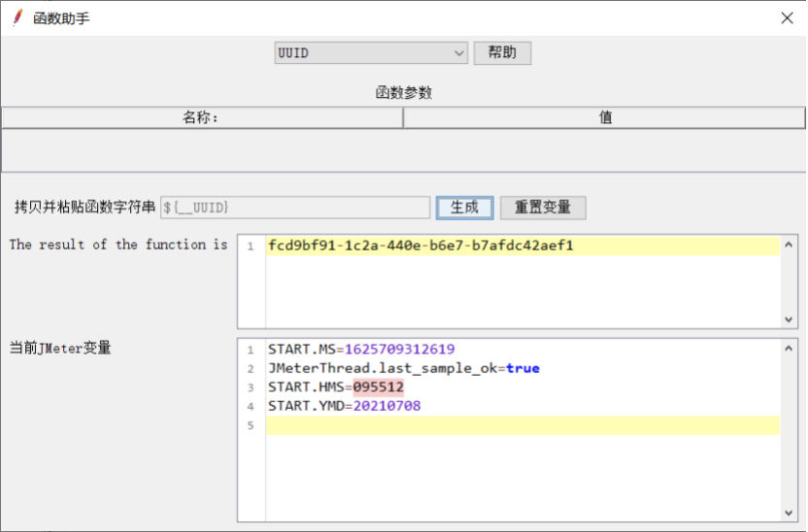This screenshot has width=808, height=532.
Task: Click the result area scroll-down arrow
Action: point(789,319)
